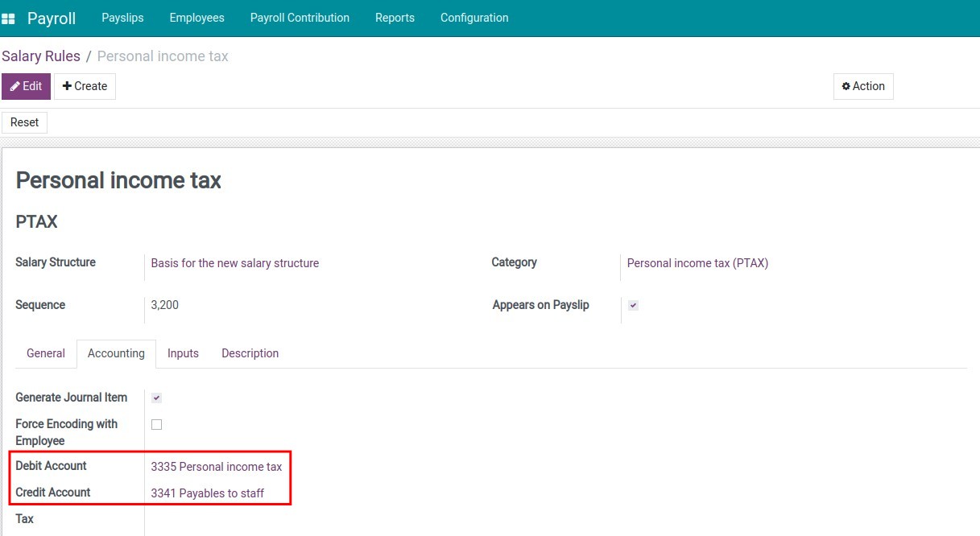Switch to the Inputs tab
Viewport: 980px width, 536px height.
tap(183, 353)
